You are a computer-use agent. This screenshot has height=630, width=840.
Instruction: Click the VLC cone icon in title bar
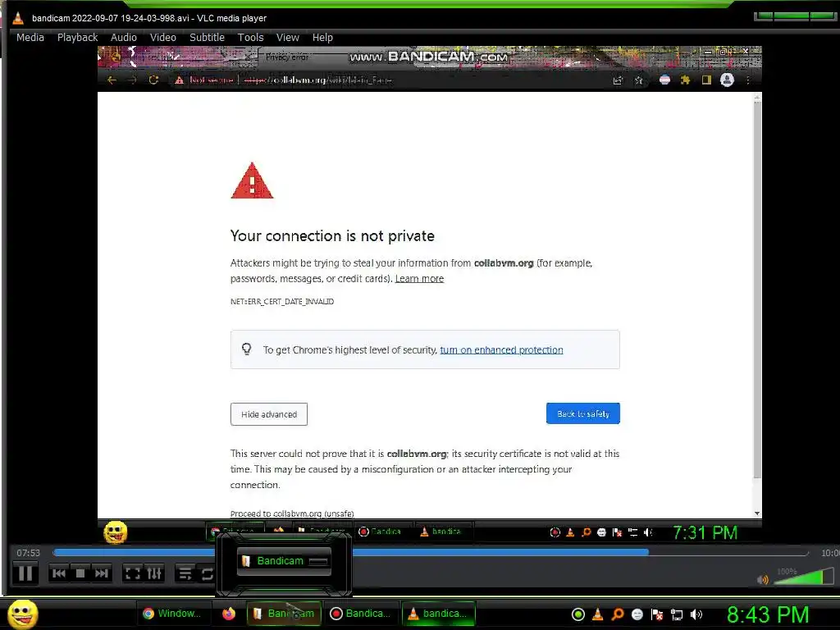(18, 18)
